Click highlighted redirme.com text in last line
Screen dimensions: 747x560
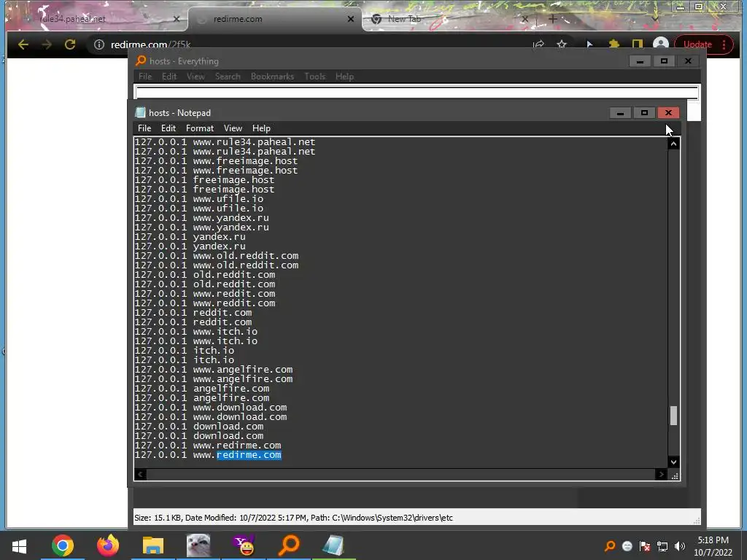coord(249,455)
